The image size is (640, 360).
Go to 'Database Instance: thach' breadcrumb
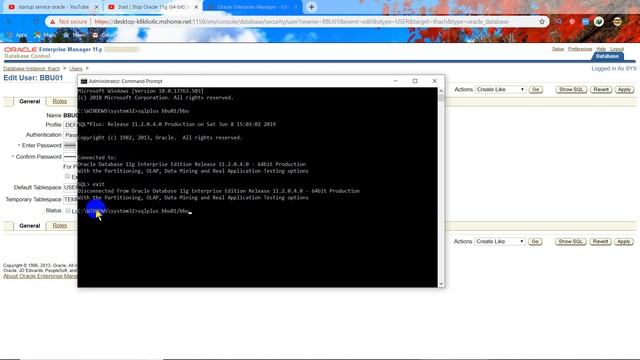coord(31,69)
